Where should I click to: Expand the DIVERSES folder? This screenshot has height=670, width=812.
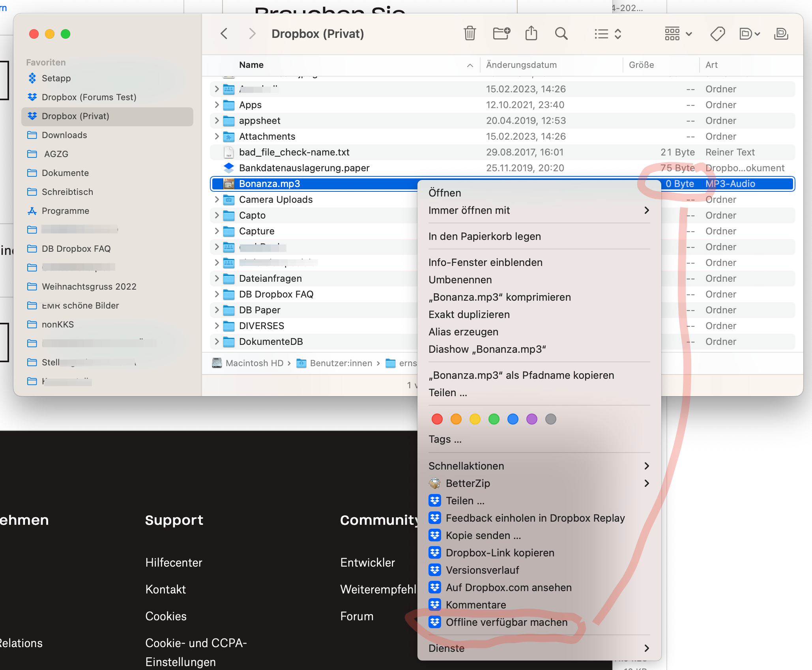pos(217,326)
